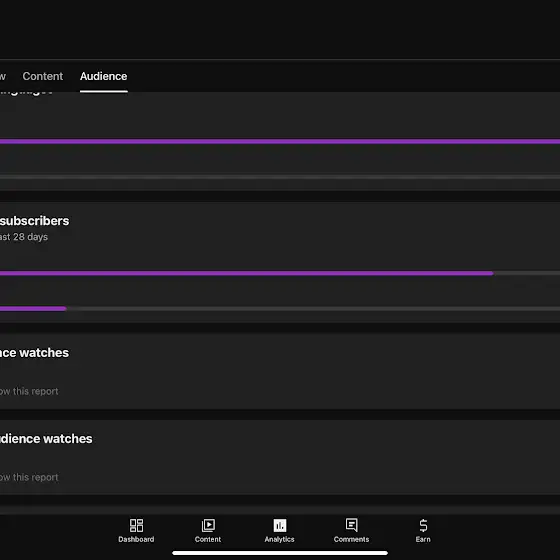Open the subscribers card heading
Viewport: 560px width, 560px height.
click(34, 221)
